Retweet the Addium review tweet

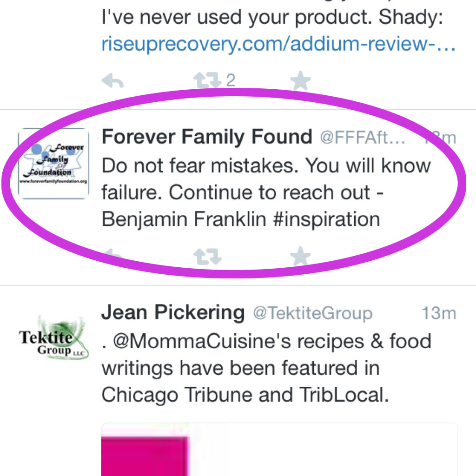(x=207, y=80)
